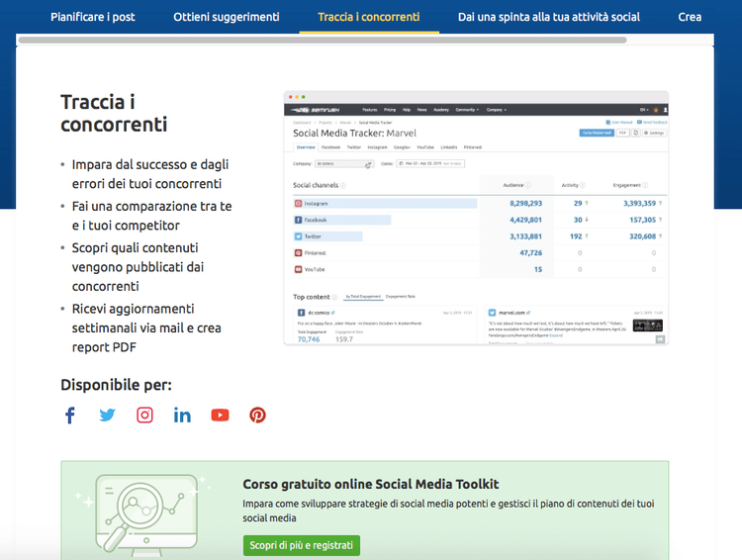Open the User Manual link
Viewport: 742px width, 560px height.
[619, 122]
